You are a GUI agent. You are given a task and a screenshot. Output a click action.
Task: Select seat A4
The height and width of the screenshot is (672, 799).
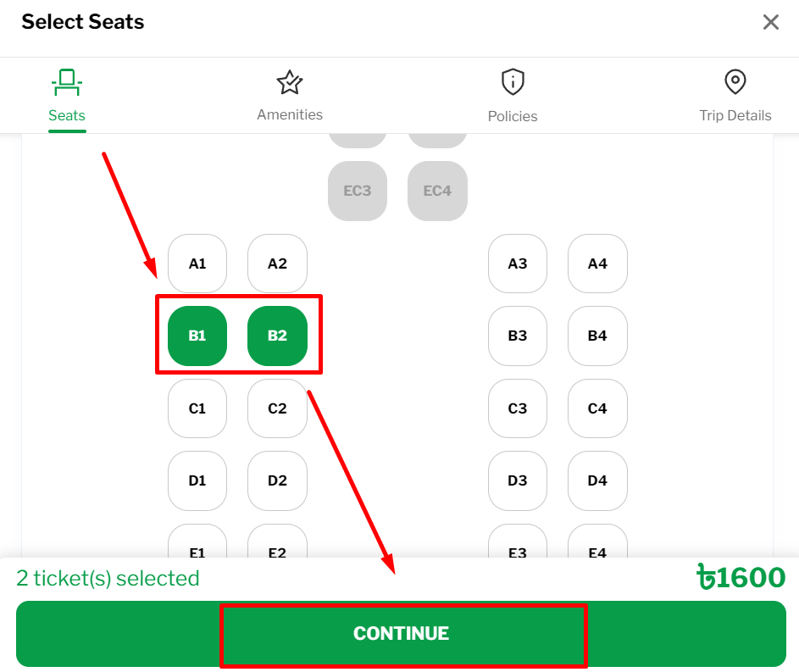click(597, 264)
